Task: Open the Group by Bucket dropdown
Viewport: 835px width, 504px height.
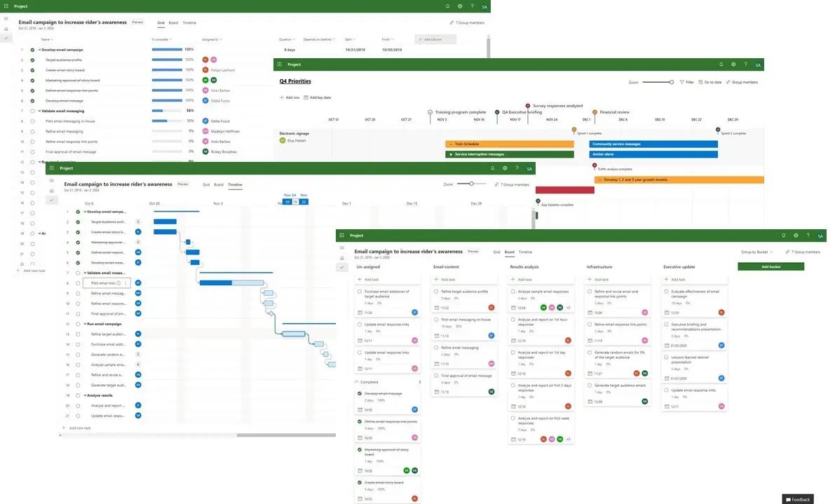Action: (x=757, y=252)
